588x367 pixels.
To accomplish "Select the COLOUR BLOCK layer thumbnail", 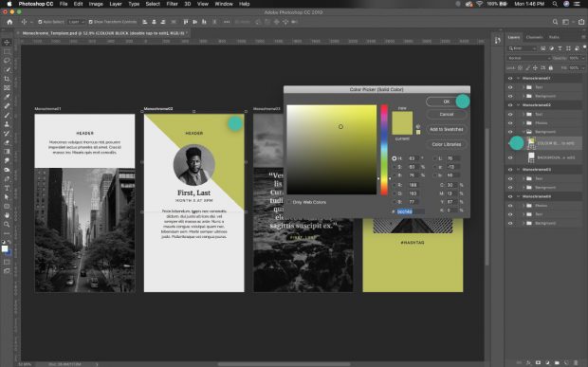I will (x=531, y=143).
